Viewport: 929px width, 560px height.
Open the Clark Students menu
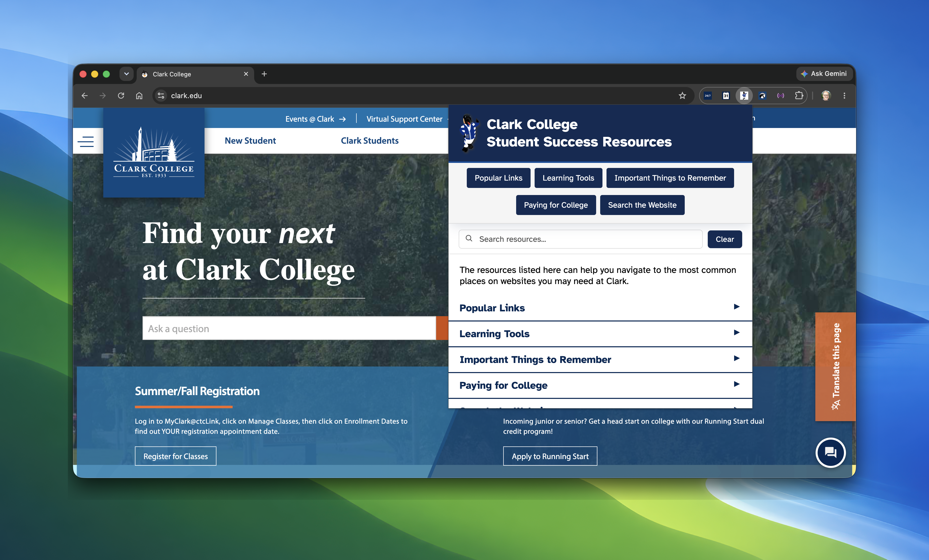click(x=370, y=141)
